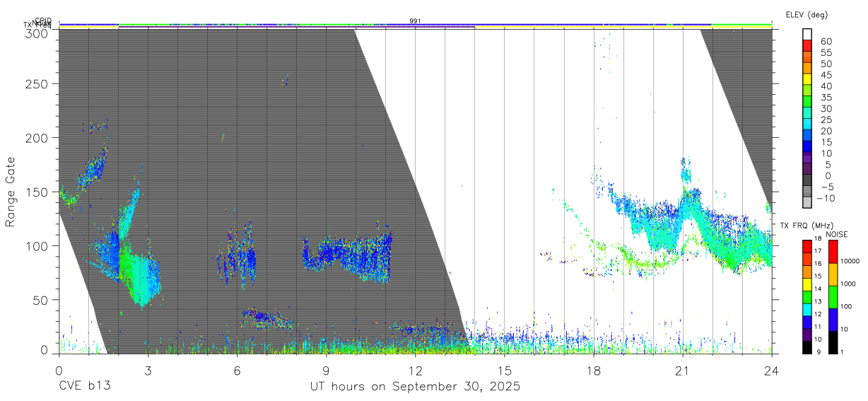868x401 pixels.
Task: Click the 'CVE b13' radar label
Action: tap(84, 386)
